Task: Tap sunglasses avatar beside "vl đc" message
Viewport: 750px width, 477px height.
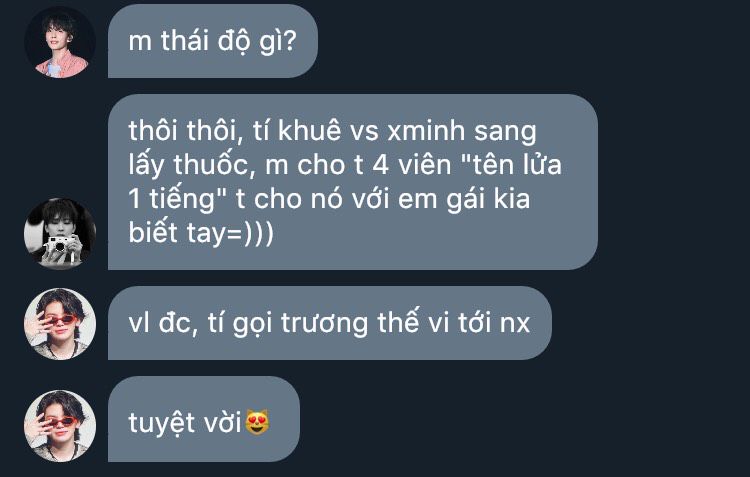Action: click(60, 323)
